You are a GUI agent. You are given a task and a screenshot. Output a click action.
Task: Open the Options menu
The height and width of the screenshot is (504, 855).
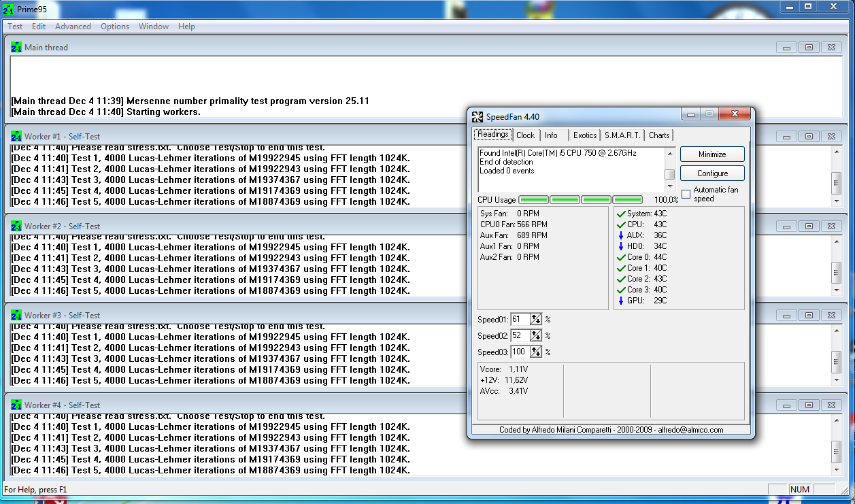coord(115,27)
